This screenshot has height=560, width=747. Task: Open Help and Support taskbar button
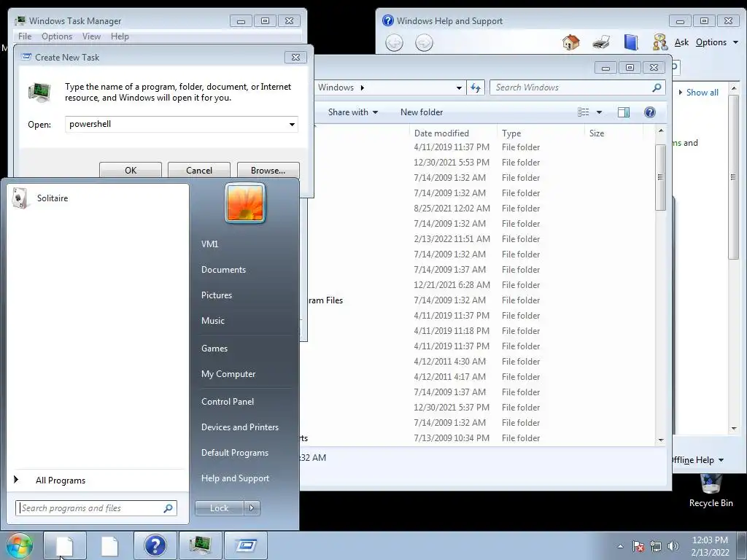tap(155, 545)
